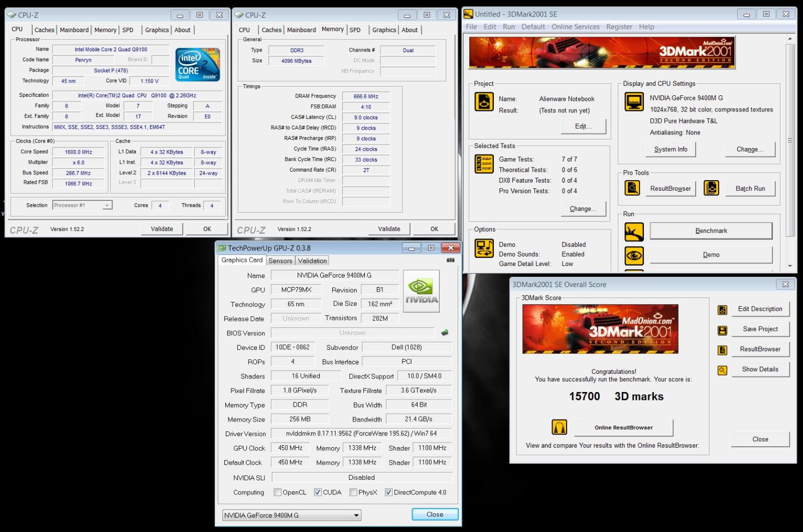The width and height of the screenshot is (803, 532).
Task: Click the 3DMark2001 banner image in score window
Action: 600,329
